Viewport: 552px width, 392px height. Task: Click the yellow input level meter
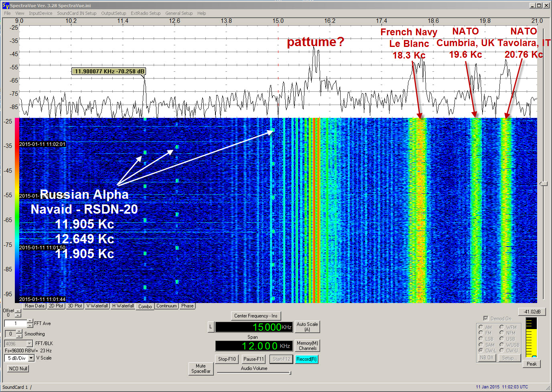coord(531,337)
